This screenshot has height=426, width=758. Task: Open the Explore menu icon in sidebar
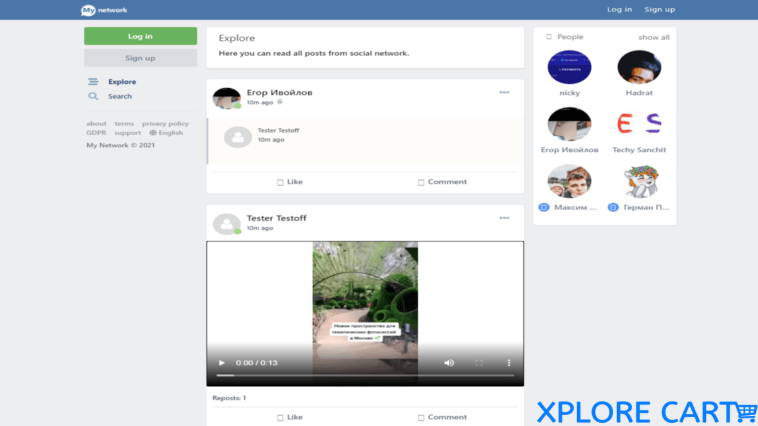point(93,82)
